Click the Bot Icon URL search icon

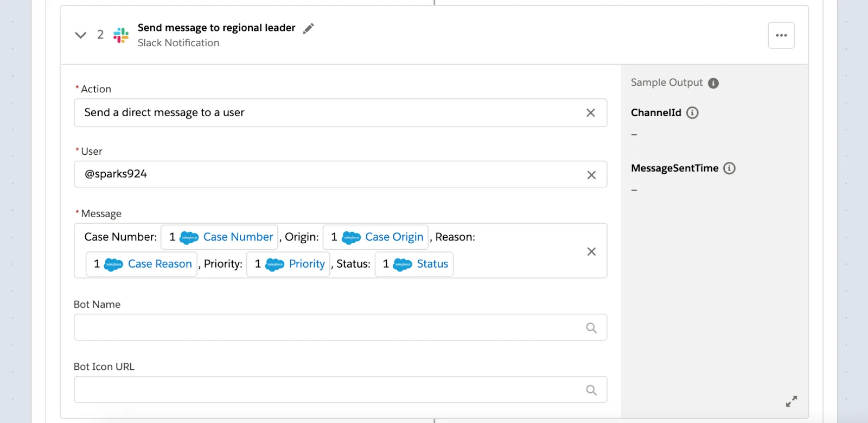pos(591,390)
